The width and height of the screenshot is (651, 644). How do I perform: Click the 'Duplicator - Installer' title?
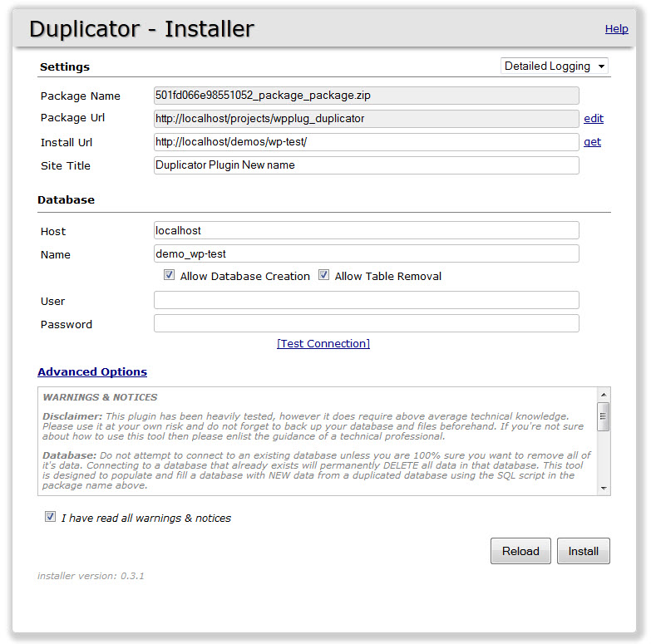[141, 29]
